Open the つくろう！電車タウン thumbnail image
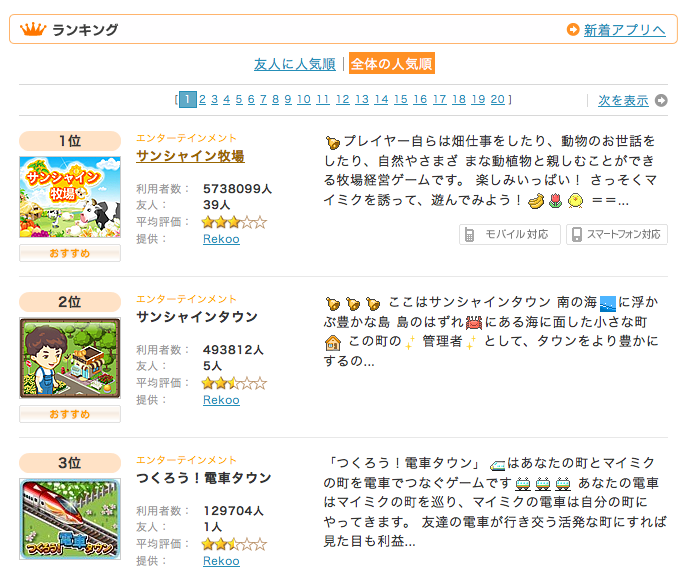 click(70, 519)
